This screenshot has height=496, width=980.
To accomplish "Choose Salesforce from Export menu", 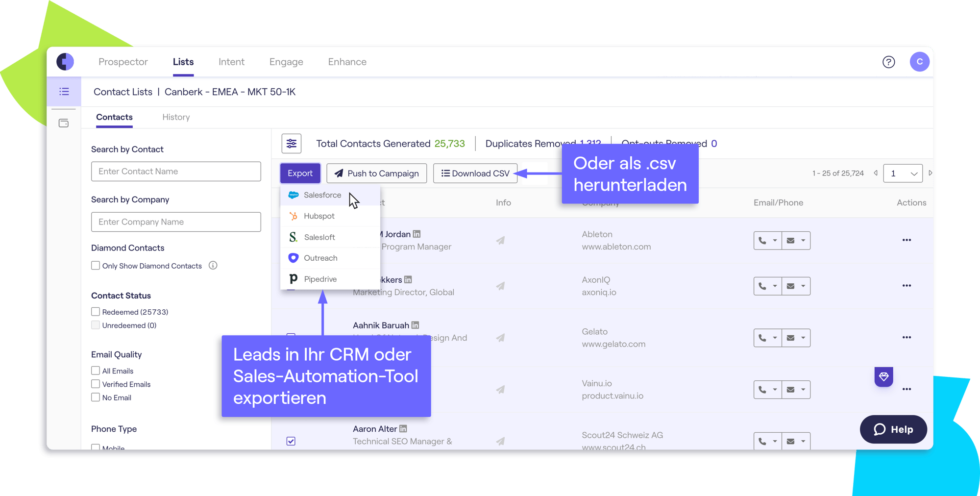I will (x=330, y=195).
